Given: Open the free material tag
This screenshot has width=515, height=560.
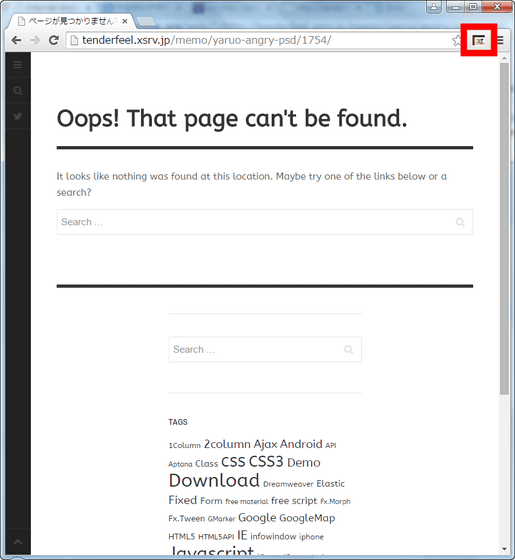Looking at the screenshot, I should [247, 501].
